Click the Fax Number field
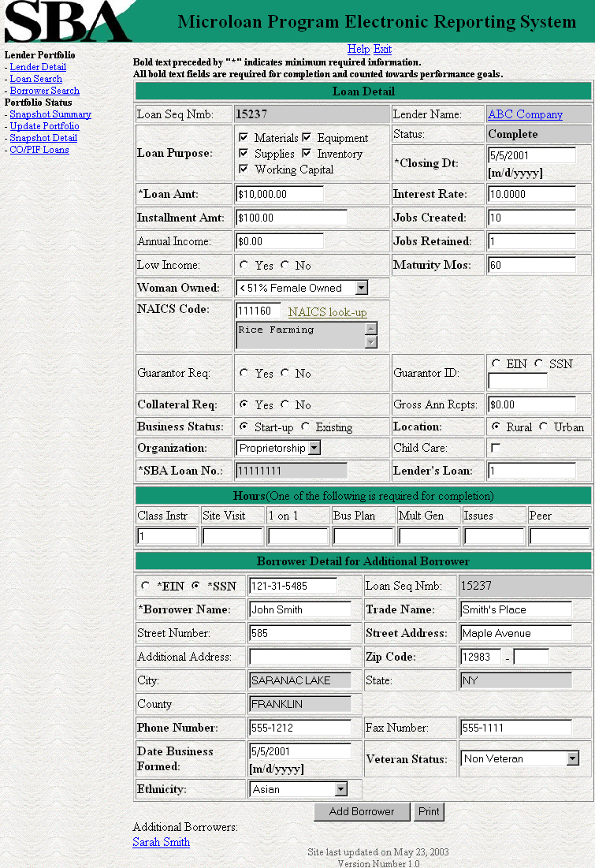595x868 pixels. (516, 728)
